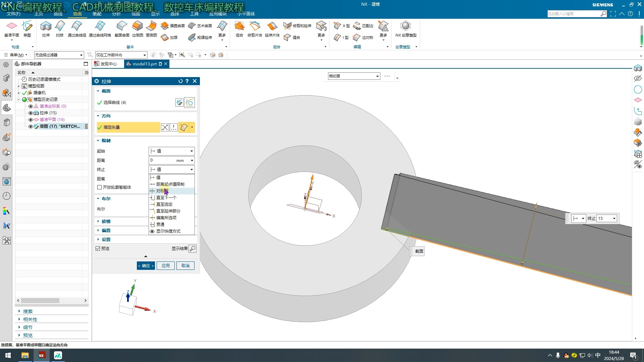This screenshot has width=644, height=362.
Task: Open the 缝合 (Sew) tool
Action: click(x=287, y=38)
